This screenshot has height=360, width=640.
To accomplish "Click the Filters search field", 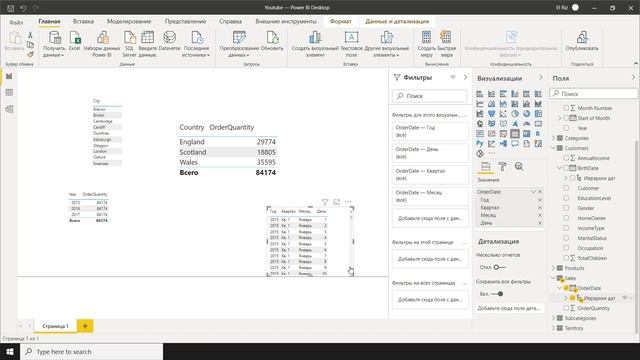I will coord(430,96).
